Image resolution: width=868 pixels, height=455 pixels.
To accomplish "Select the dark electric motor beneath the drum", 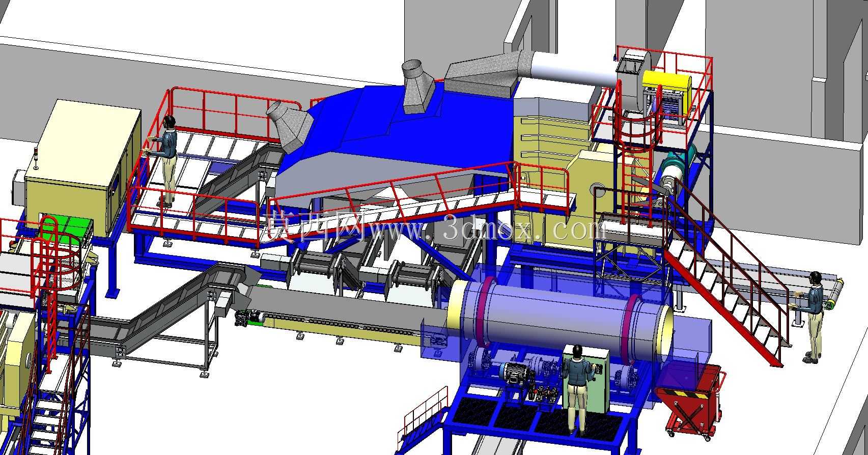I will coord(515,373).
